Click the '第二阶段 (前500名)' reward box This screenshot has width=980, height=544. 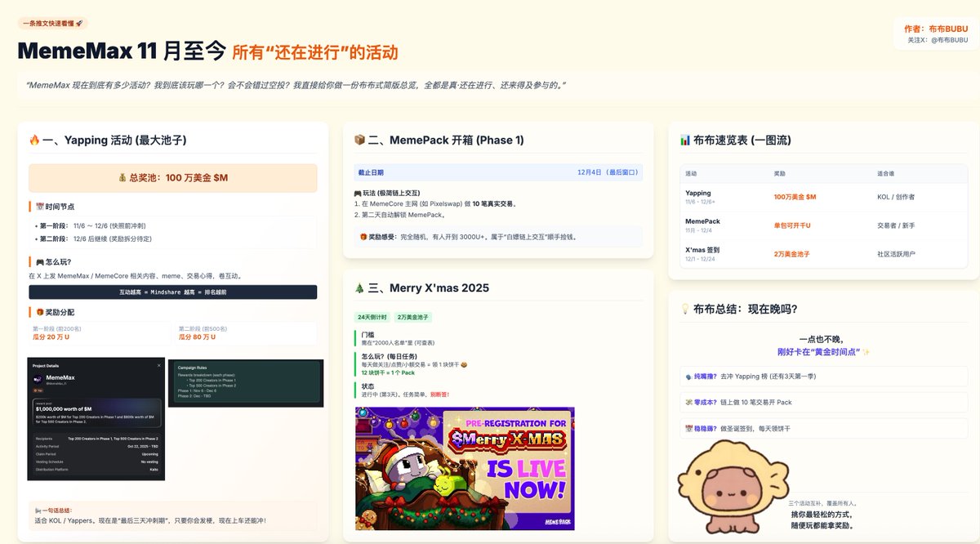tap(246, 332)
